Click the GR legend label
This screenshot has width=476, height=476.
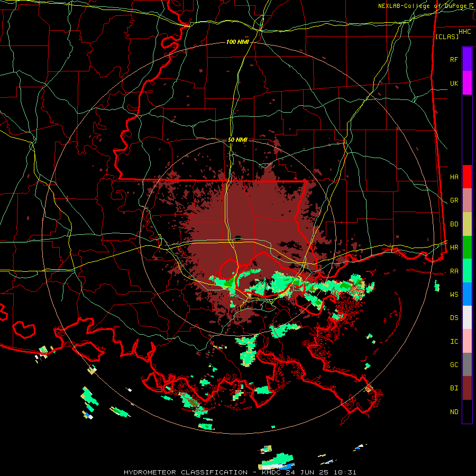point(454,200)
